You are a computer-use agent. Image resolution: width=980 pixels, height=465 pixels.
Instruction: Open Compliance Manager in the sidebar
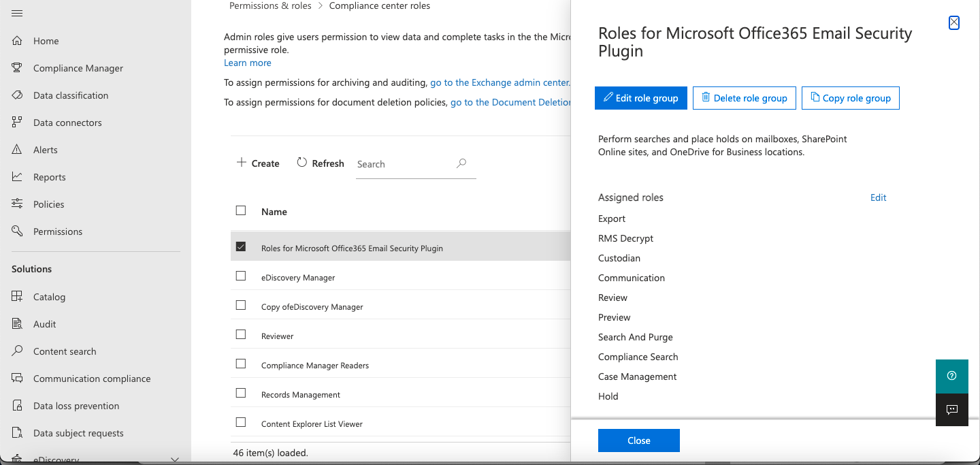[x=78, y=68]
